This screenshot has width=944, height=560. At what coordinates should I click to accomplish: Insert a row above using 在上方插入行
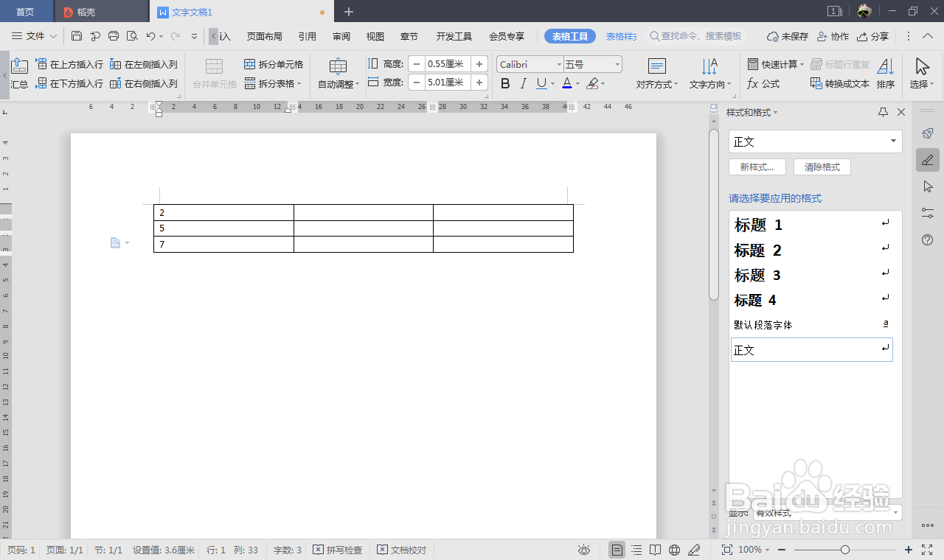tap(70, 65)
